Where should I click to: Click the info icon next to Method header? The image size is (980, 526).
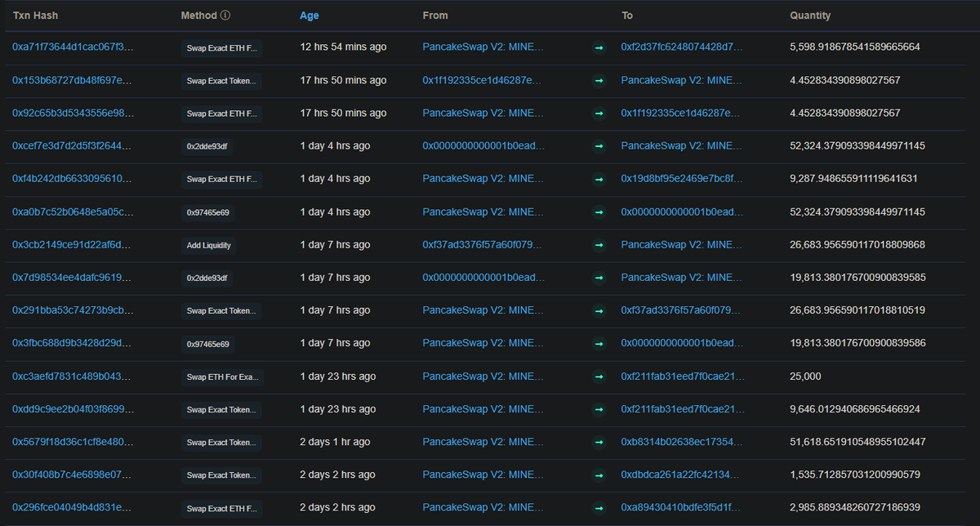point(225,16)
